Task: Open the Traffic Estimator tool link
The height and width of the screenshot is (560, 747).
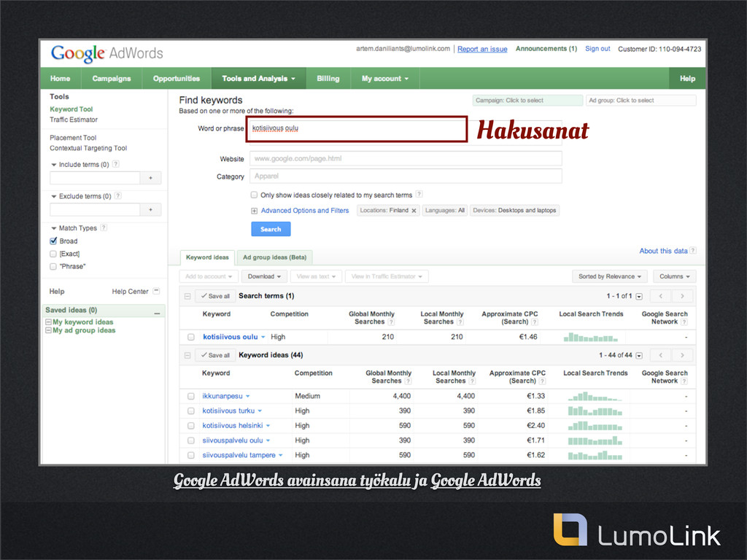Action: (74, 120)
